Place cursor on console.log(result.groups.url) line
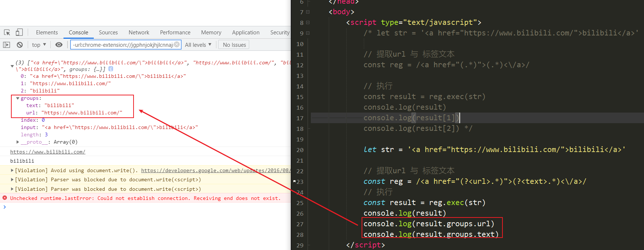This screenshot has height=250, width=644. (429, 224)
